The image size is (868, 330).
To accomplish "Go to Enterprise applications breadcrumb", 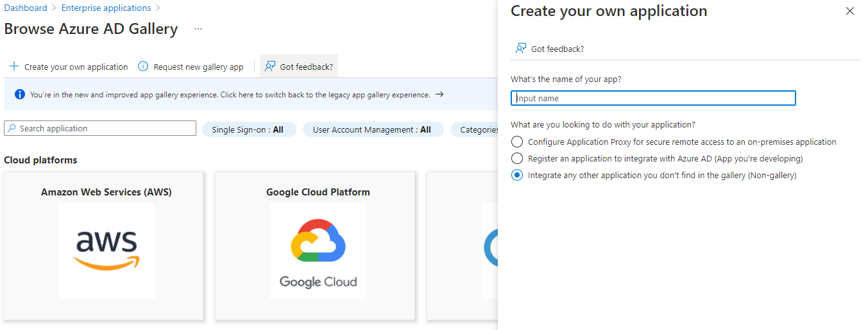I will pos(106,8).
